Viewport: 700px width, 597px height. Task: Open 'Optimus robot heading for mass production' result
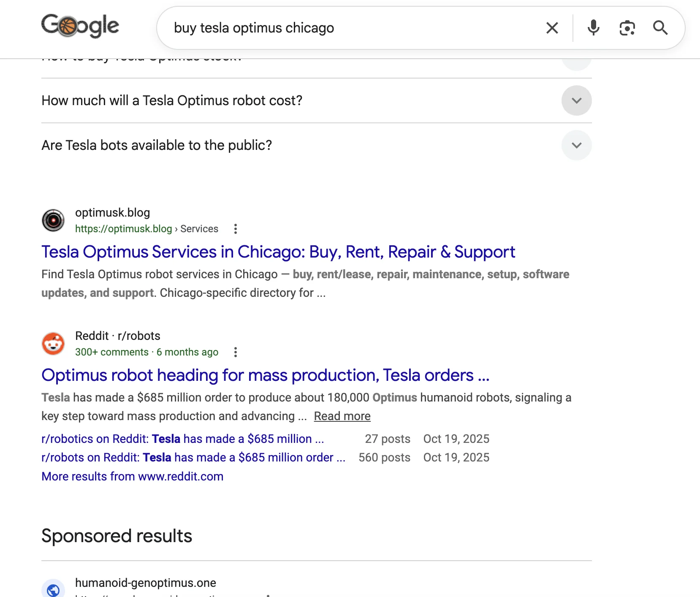tap(266, 375)
